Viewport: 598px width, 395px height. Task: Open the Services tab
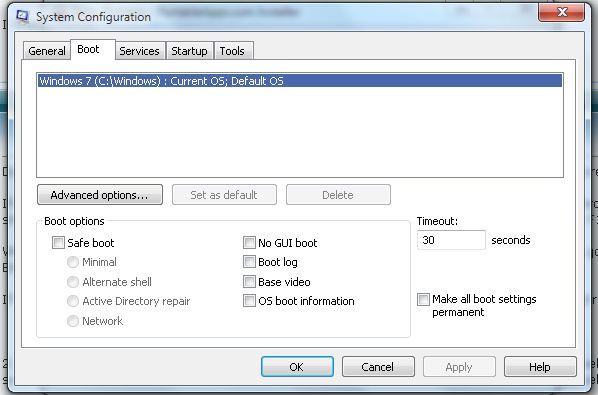coord(140,51)
